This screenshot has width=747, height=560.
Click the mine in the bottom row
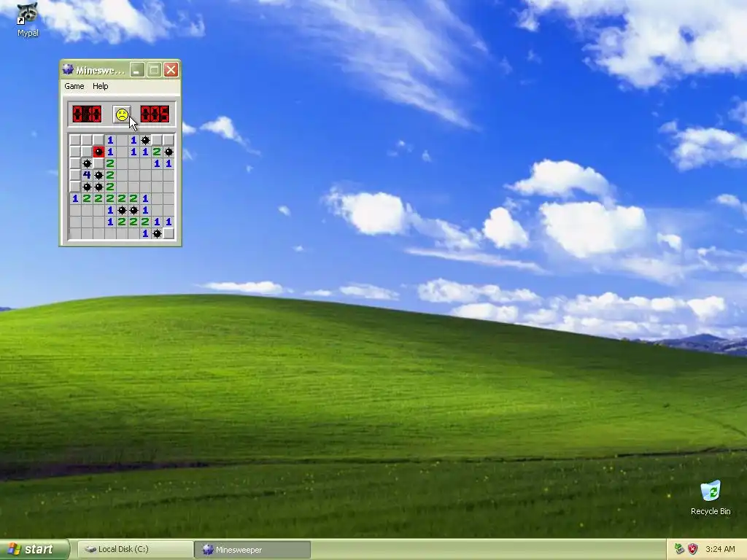(x=158, y=233)
